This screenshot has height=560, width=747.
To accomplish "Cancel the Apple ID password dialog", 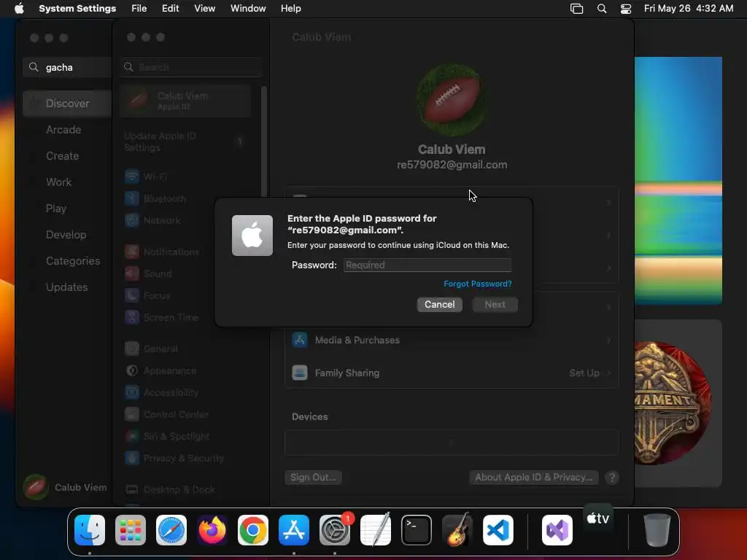I will (440, 304).
